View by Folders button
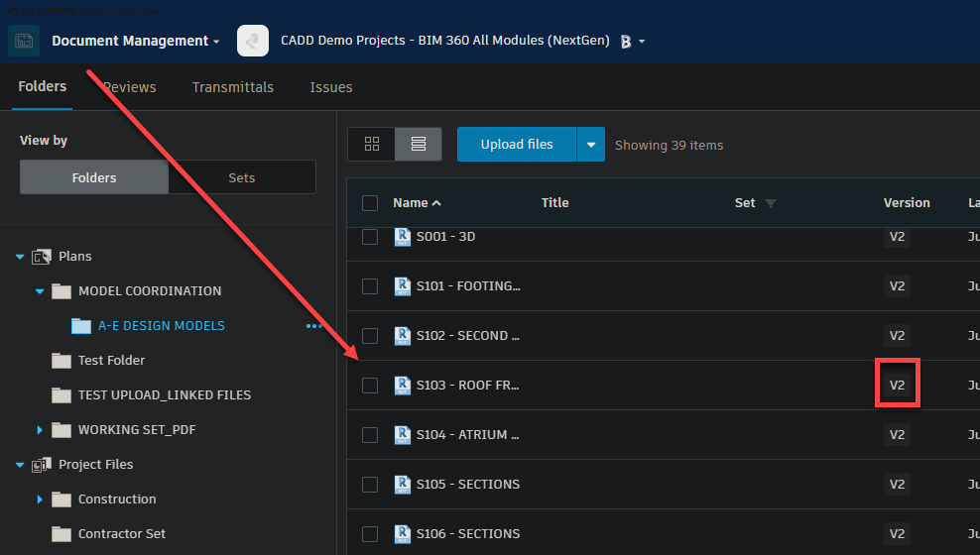Screen dimensions: 980x555 (x=94, y=177)
